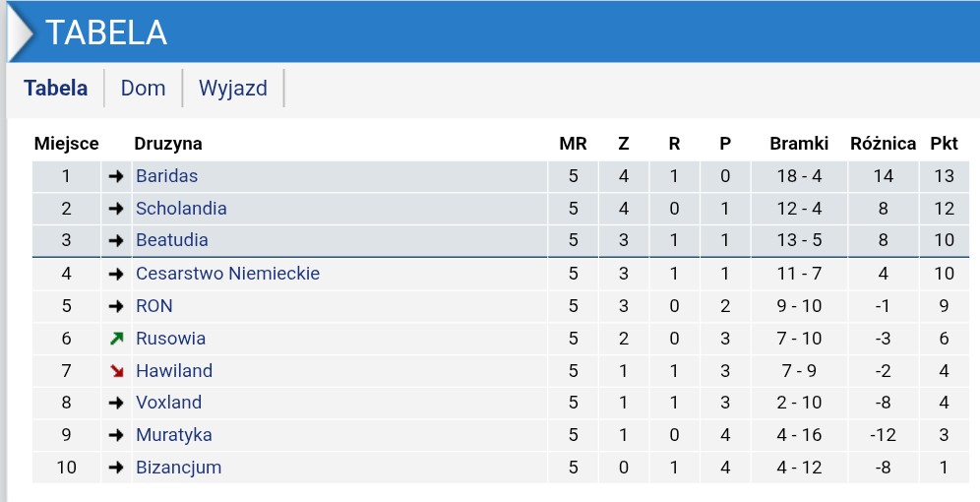Open the Beatudia team link
This screenshot has width=980, height=502.
(x=172, y=240)
